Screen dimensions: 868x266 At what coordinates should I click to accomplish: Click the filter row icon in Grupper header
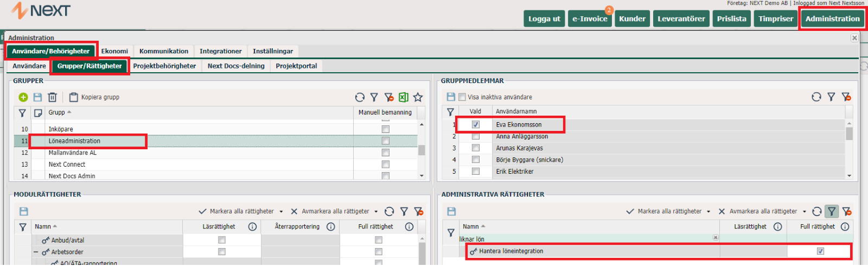[x=22, y=113]
